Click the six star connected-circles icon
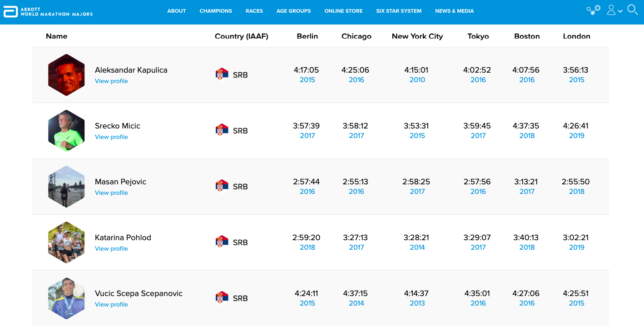644x331 pixels. tap(593, 10)
